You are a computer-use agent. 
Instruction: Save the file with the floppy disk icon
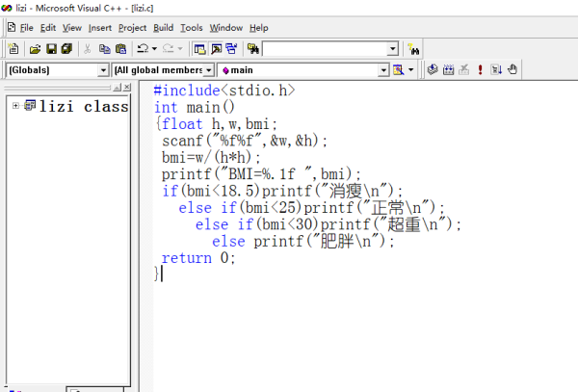point(51,48)
